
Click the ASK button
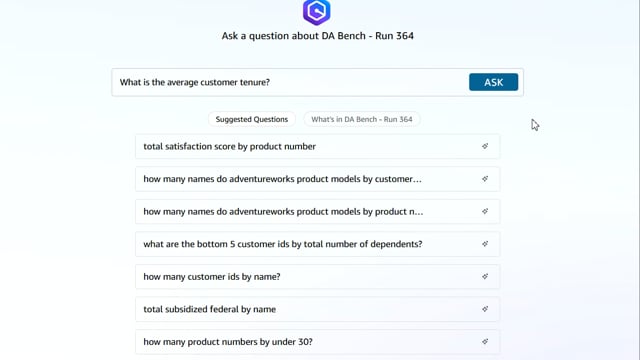click(493, 82)
